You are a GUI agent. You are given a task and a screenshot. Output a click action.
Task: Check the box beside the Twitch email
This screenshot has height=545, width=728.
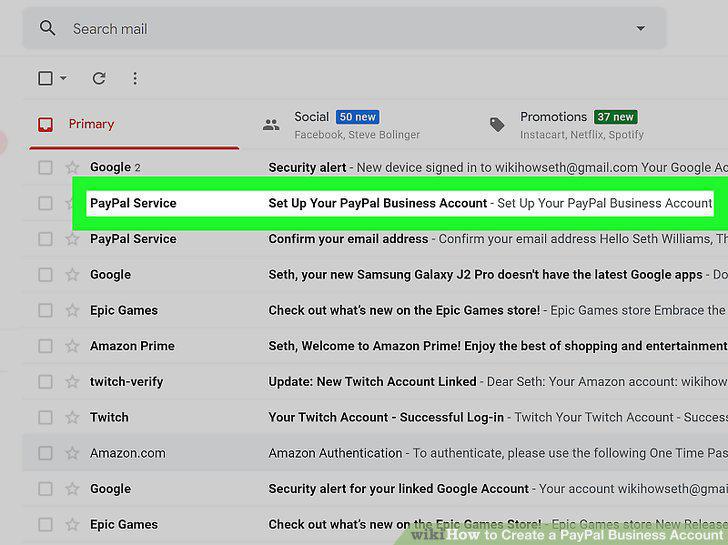[45, 417]
